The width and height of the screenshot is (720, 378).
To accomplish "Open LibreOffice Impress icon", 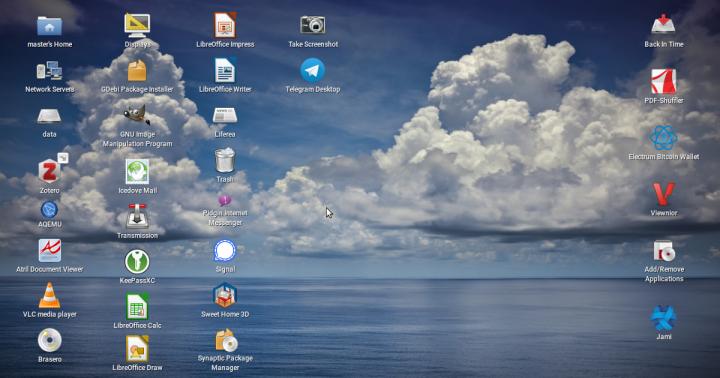I will 225,26.
